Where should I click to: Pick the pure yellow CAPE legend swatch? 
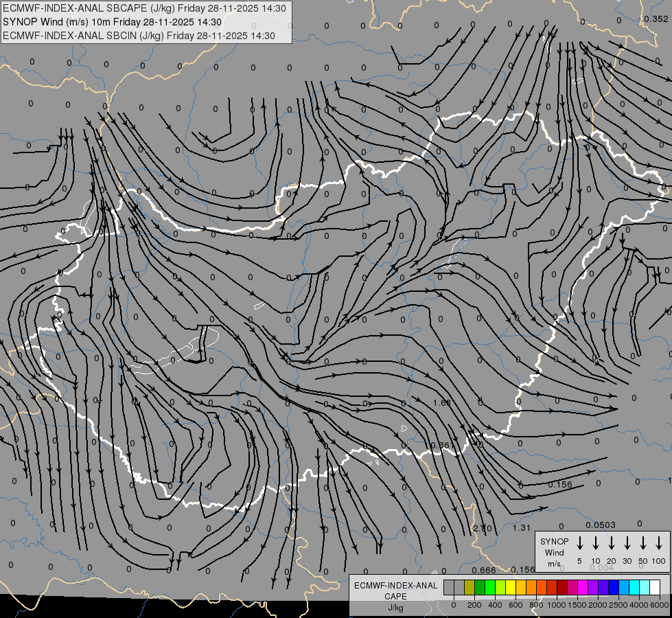(x=511, y=587)
